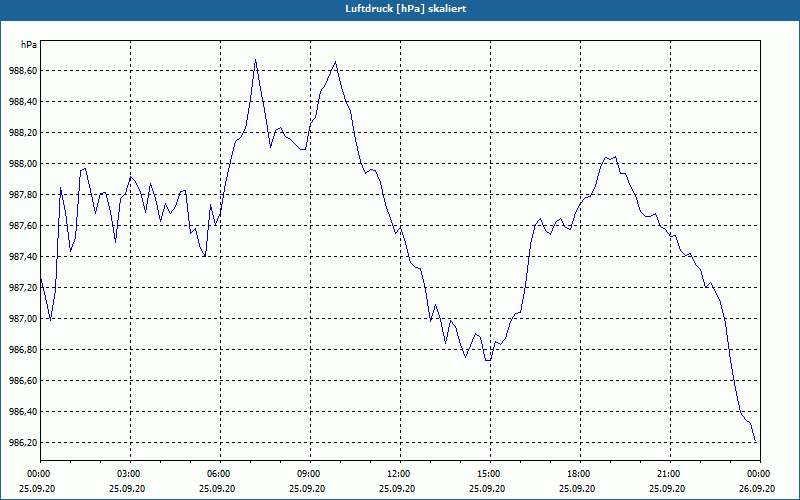The image size is (800, 500).
Task: Select the 988,00 y-axis label
Action: [23, 164]
